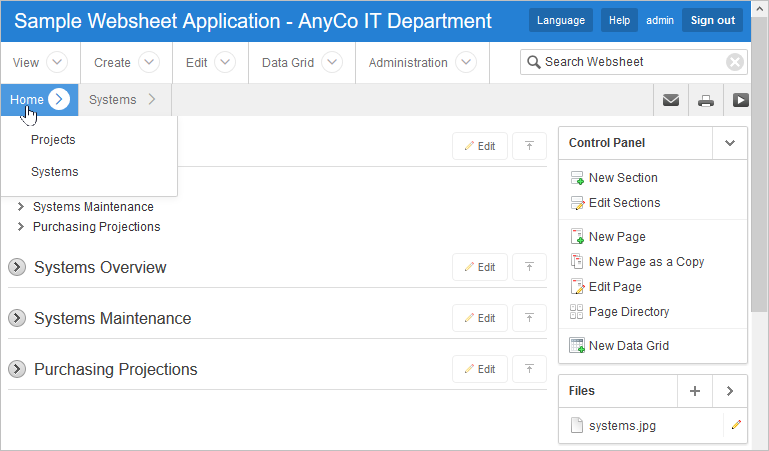Viewport: 769px width, 451px height.
Task: Expand the Purchasing Projections section
Action: click(x=17, y=369)
